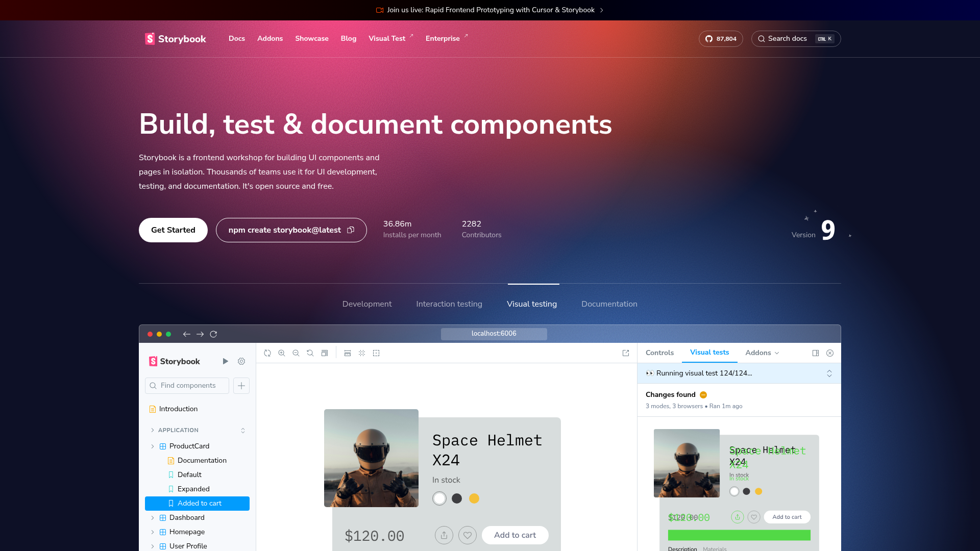The height and width of the screenshot is (551, 980).
Task: Toggle the measure ruler tool icon
Action: click(x=348, y=353)
